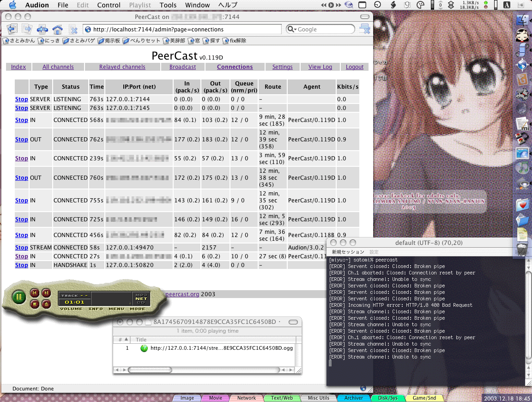
Task: Open the MENU popup on Audion
Action: click(116, 309)
